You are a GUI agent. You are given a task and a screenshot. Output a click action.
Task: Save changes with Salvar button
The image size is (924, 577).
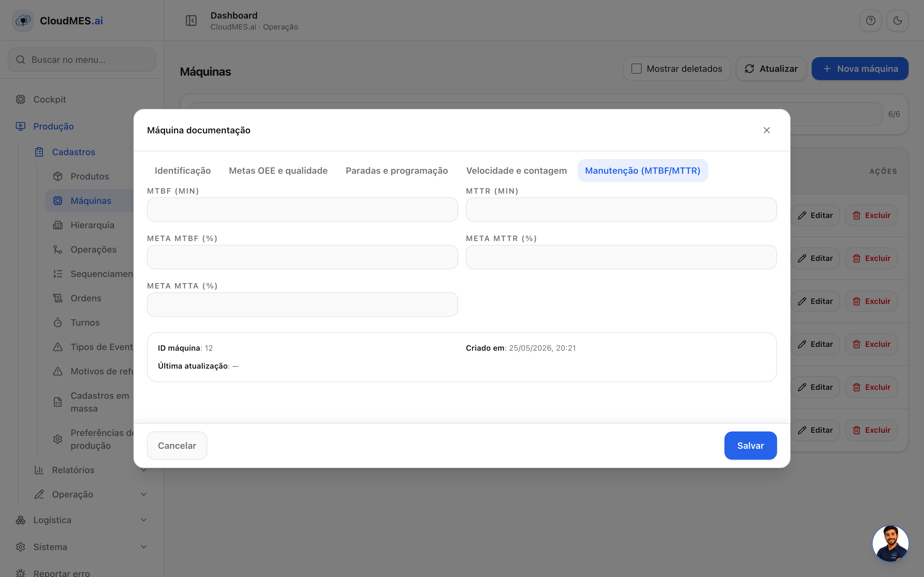(750, 445)
